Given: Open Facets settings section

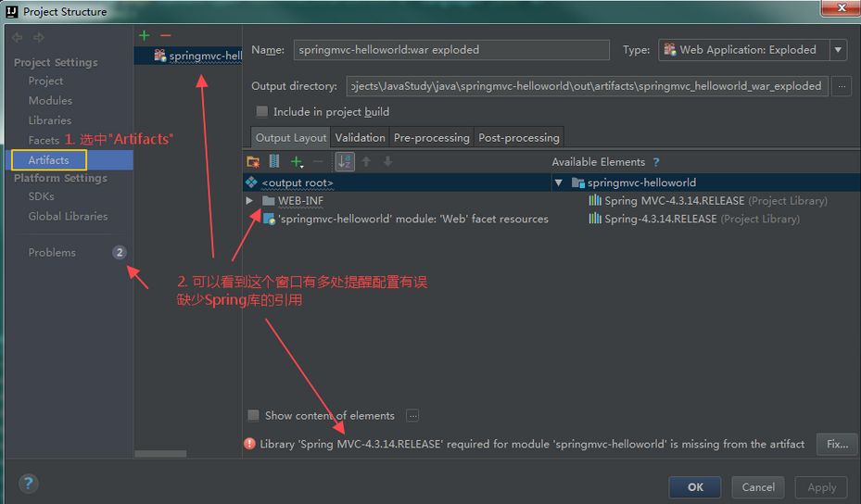Looking at the screenshot, I should tap(44, 140).
